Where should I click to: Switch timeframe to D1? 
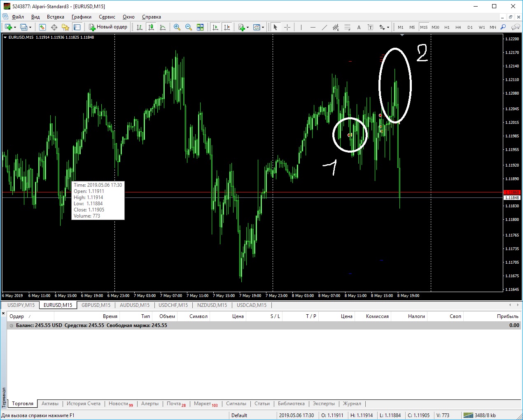click(x=470, y=27)
